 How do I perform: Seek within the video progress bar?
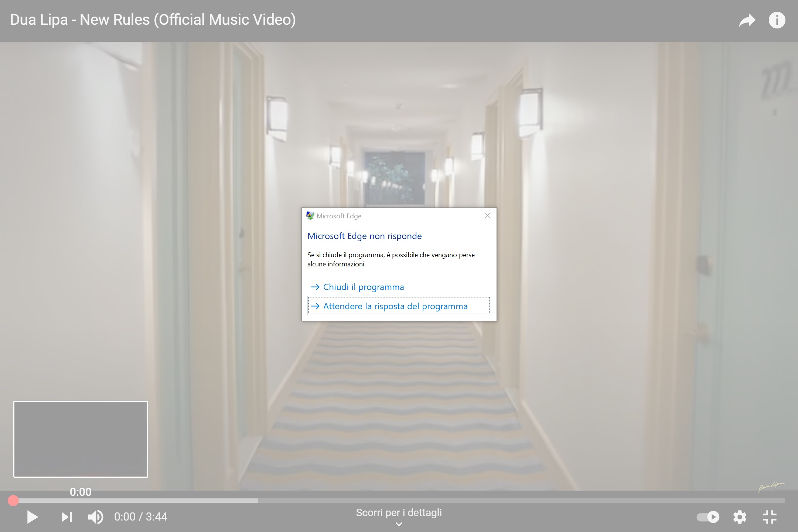pyautogui.click(x=399, y=501)
